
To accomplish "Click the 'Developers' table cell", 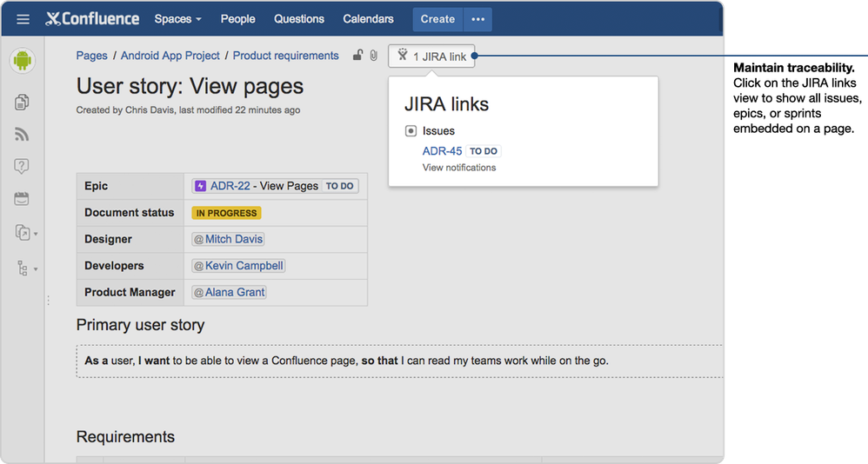I will 130,266.
